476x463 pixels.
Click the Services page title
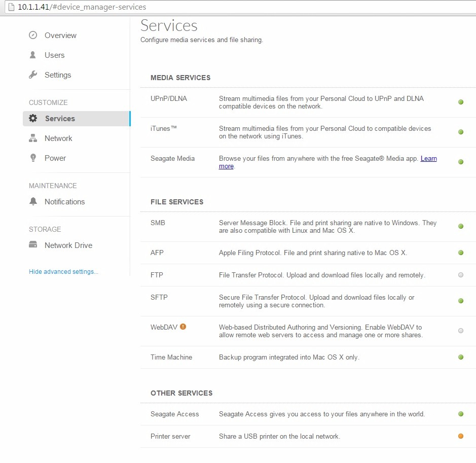coord(169,25)
